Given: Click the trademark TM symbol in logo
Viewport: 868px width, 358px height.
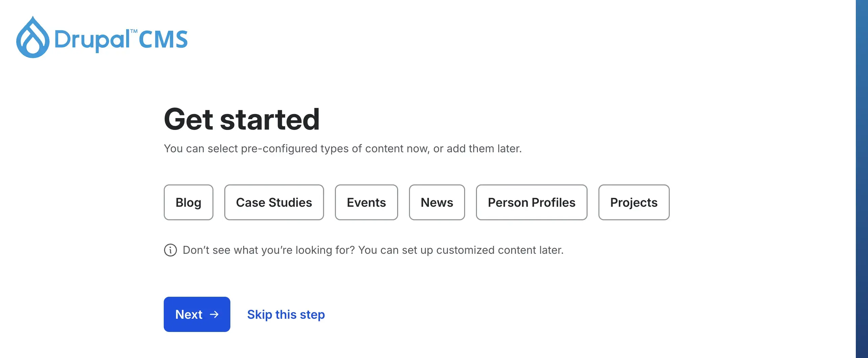Looking at the screenshot, I should 134,31.
